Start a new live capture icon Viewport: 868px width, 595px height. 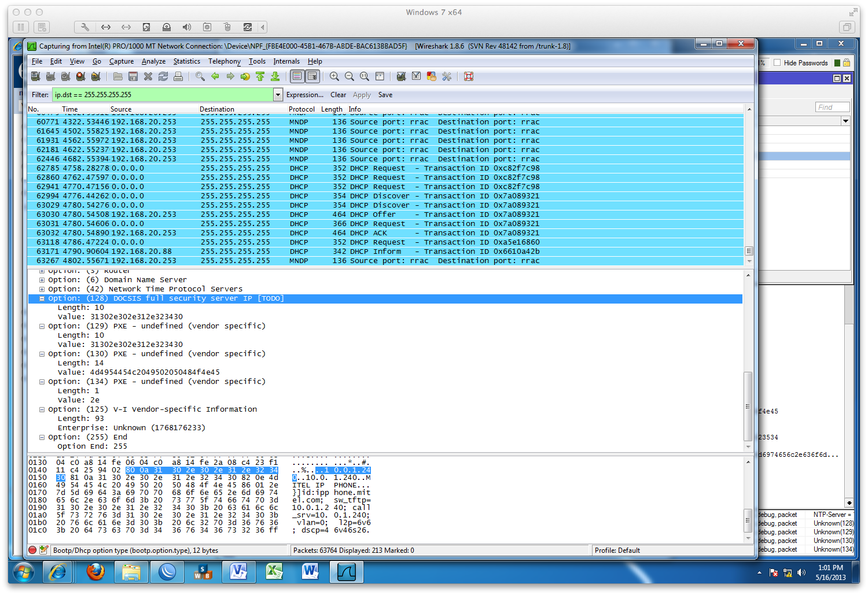click(x=65, y=76)
